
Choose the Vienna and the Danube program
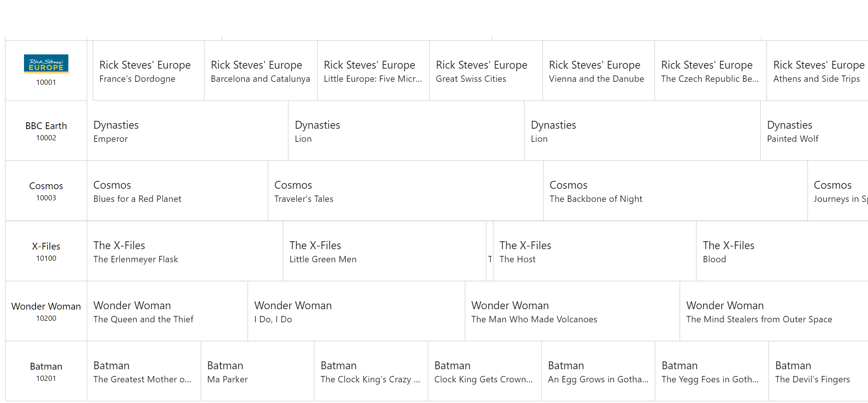[x=598, y=71]
